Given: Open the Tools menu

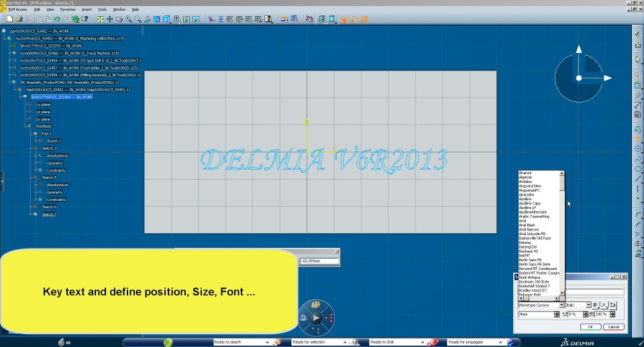Looking at the screenshot, I should pyautogui.click(x=102, y=9).
